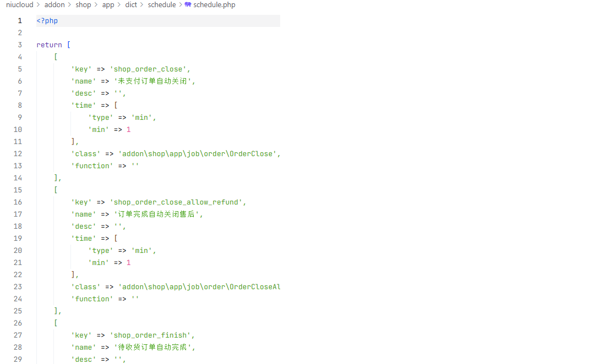This screenshot has height=364, width=600.
Task: Click the 'time' key on line 8
Action: 84,105
